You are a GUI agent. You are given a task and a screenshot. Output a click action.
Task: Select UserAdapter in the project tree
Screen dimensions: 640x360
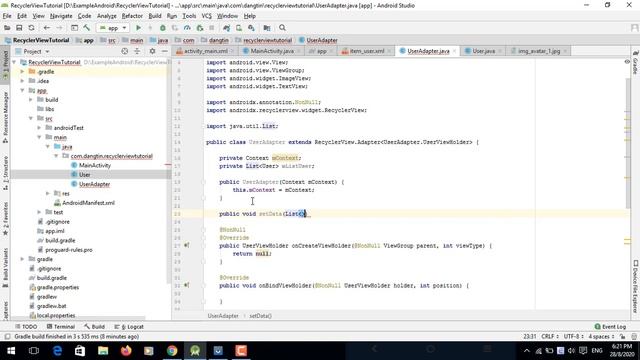94,184
